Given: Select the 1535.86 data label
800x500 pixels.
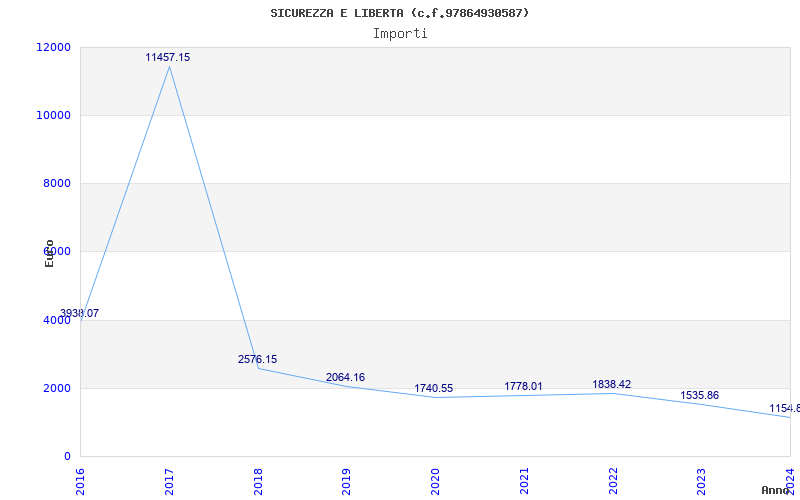Looking at the screenshot, I should [699, 395].
